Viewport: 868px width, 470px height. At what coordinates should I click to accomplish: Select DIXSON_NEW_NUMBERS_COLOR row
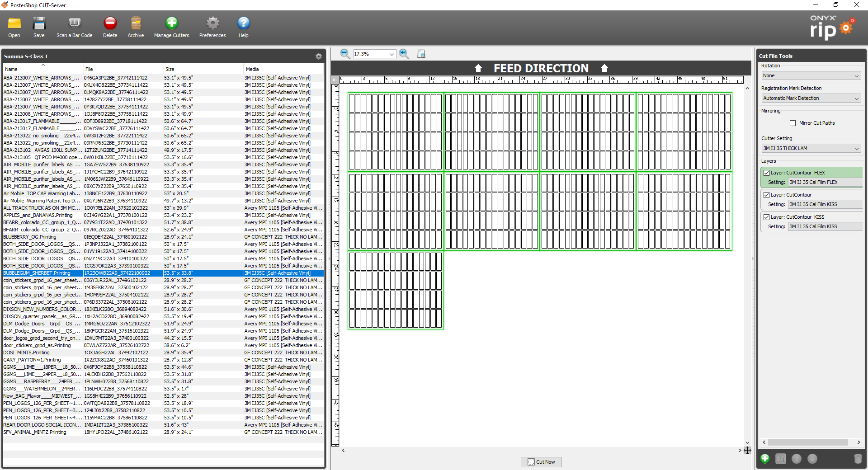click(163, 309)
